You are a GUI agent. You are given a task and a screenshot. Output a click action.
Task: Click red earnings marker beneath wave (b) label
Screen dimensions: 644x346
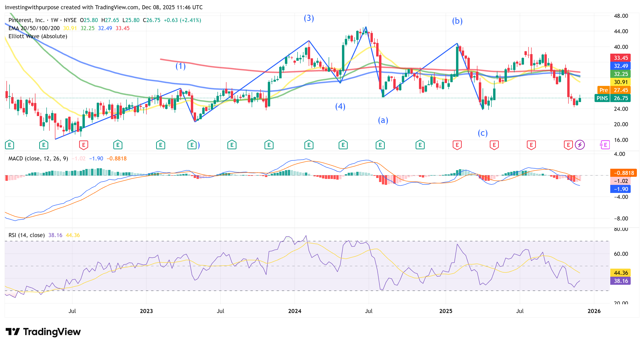pos(457,145)
